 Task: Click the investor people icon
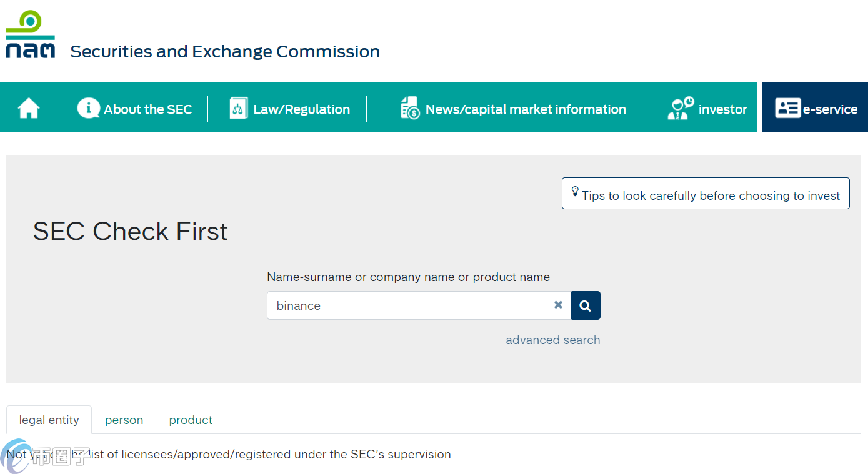pos(681,108)
